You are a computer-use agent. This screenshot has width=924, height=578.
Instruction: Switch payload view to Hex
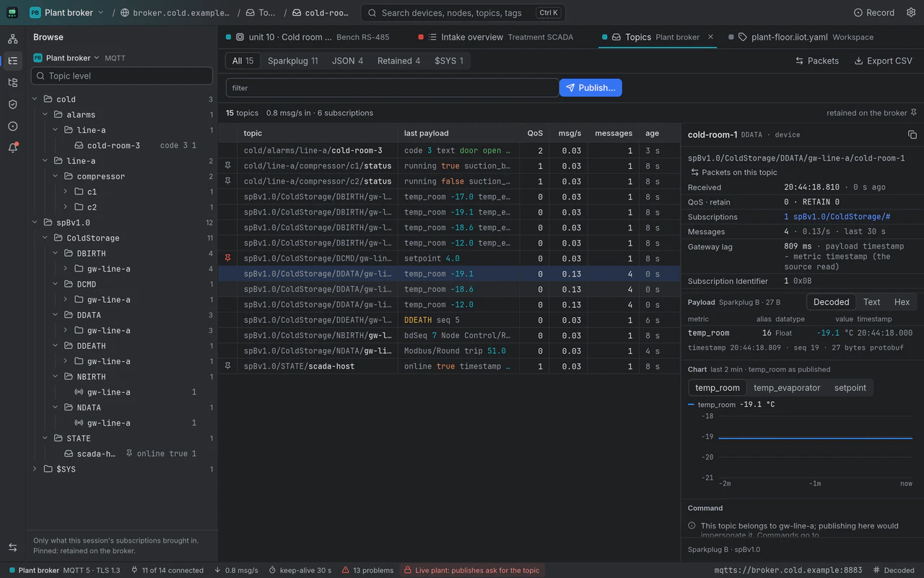(x=902, y=302)
